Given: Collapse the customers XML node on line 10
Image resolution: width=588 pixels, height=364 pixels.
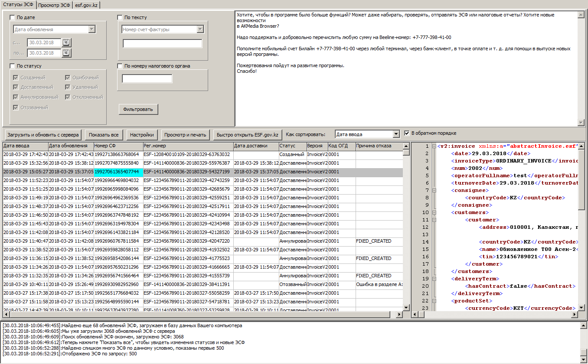Looking at the screenshot, I should 434,213.
